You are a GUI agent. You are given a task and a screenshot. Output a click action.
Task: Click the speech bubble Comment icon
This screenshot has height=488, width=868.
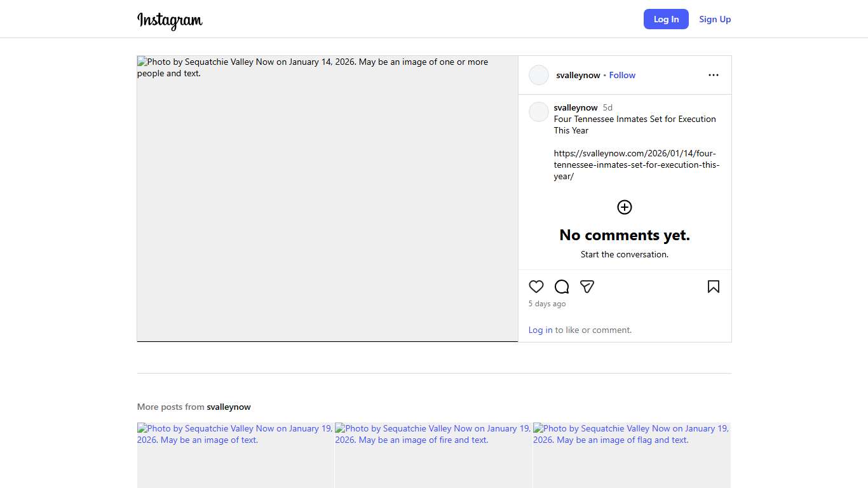click(562, 287)
